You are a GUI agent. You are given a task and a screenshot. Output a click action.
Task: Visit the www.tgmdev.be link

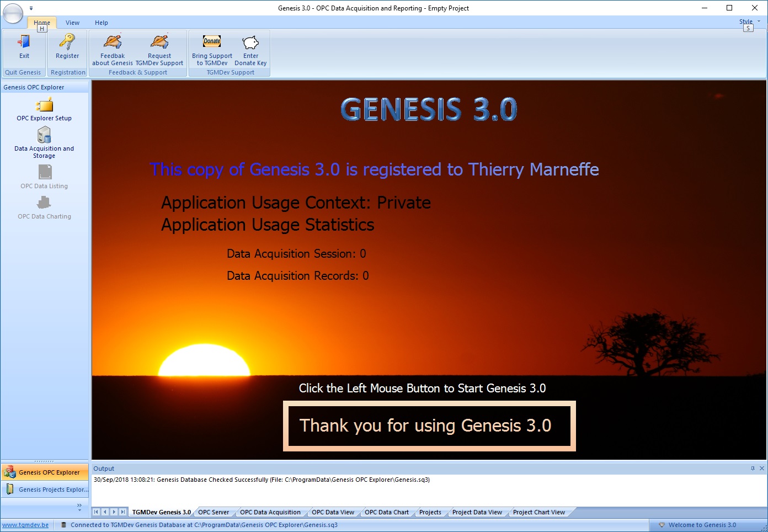[25, 525]
